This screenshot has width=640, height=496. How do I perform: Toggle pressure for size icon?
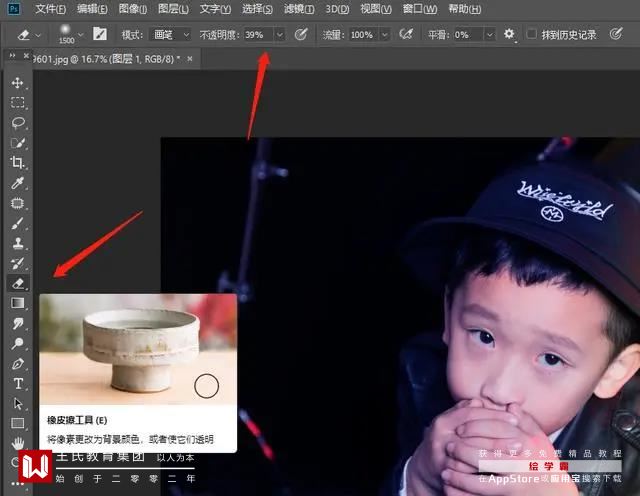(616, 34)
